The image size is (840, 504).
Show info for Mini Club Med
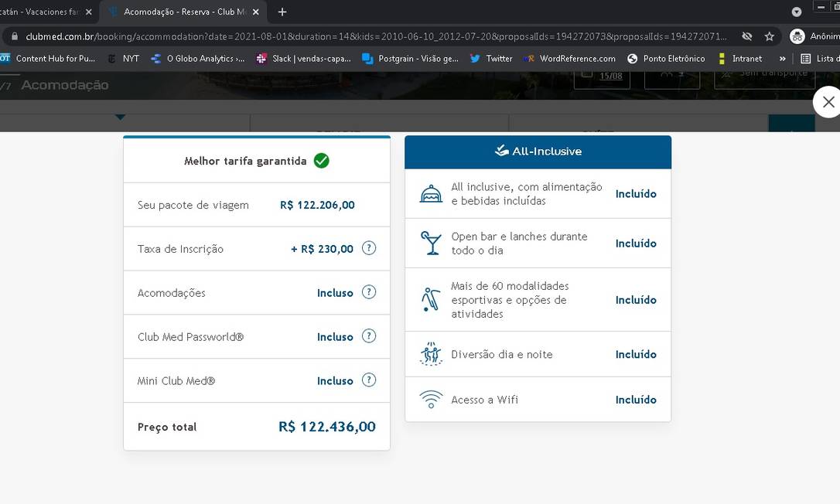pos(369,380)
